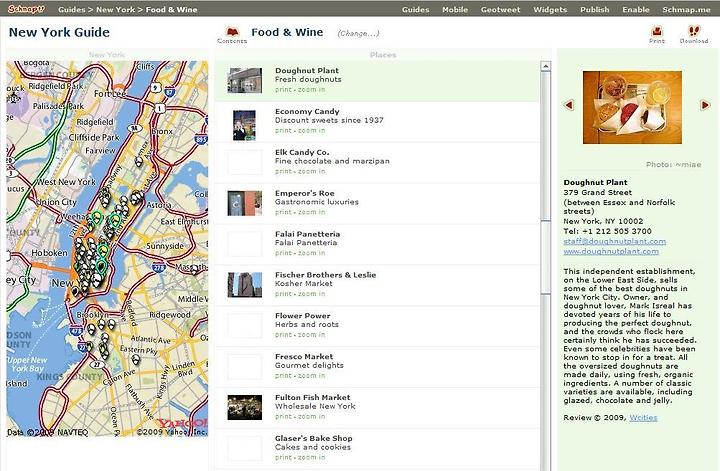Show next photo with right arrow
Viewport: 720px width, 471px height.
(x=705, y=105)
